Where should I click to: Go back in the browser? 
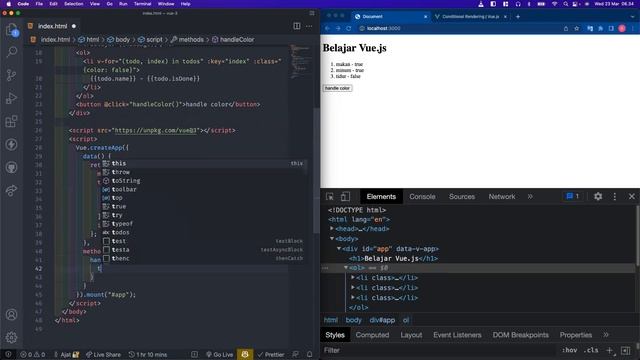(x=327, y=28)
